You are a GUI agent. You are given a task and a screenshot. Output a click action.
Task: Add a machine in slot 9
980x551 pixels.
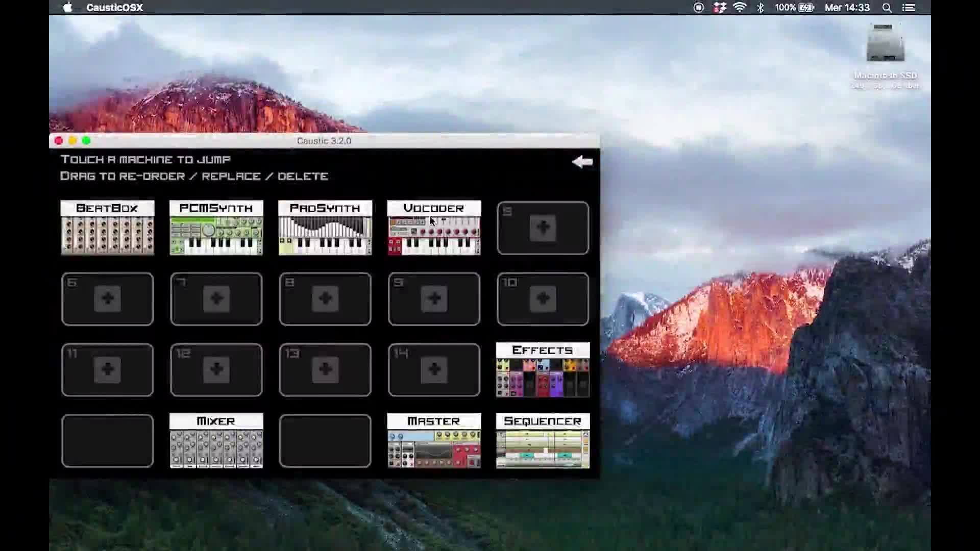click(x=434, y=298)
